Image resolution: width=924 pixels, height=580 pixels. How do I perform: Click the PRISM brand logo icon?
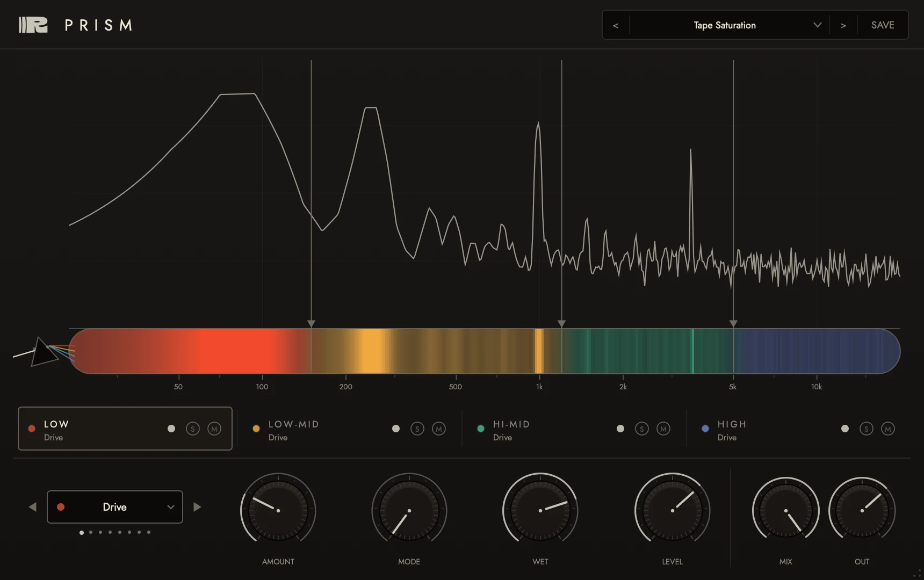click(33, 25)
